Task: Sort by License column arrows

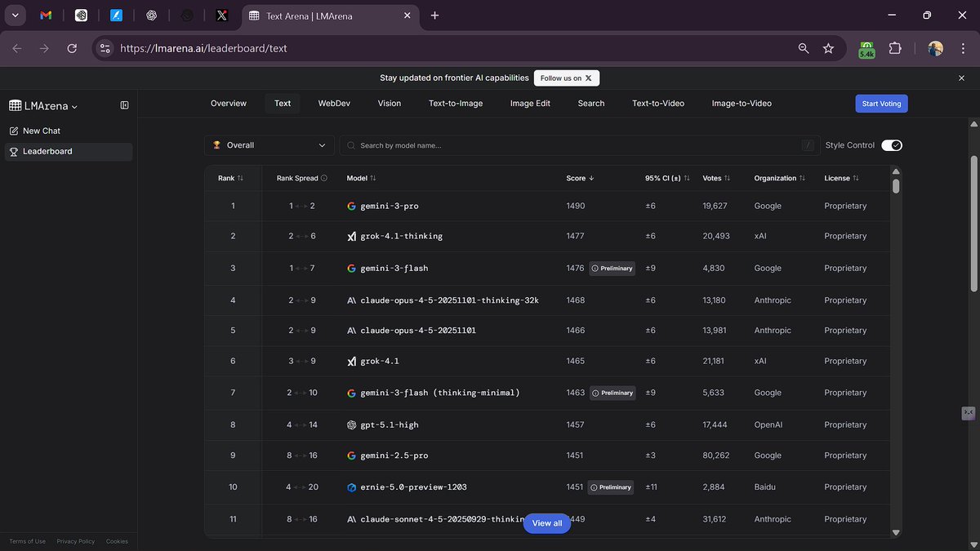Action: 857,178
